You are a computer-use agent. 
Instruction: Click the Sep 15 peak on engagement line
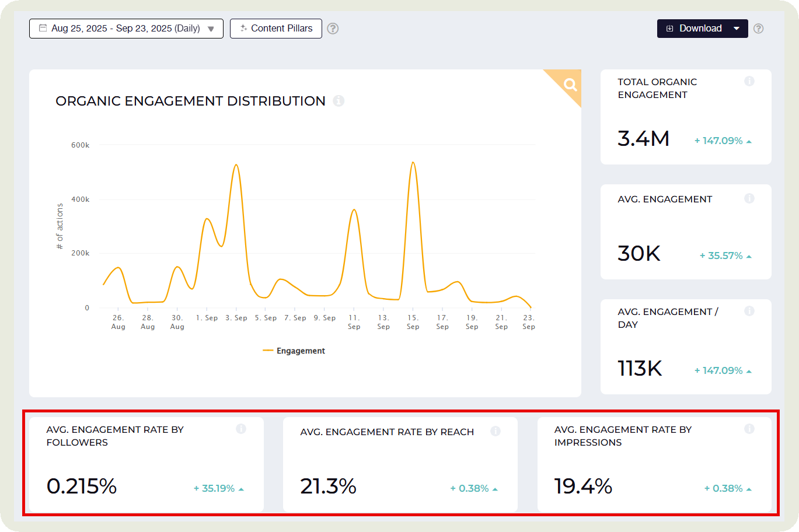point(413,163)
